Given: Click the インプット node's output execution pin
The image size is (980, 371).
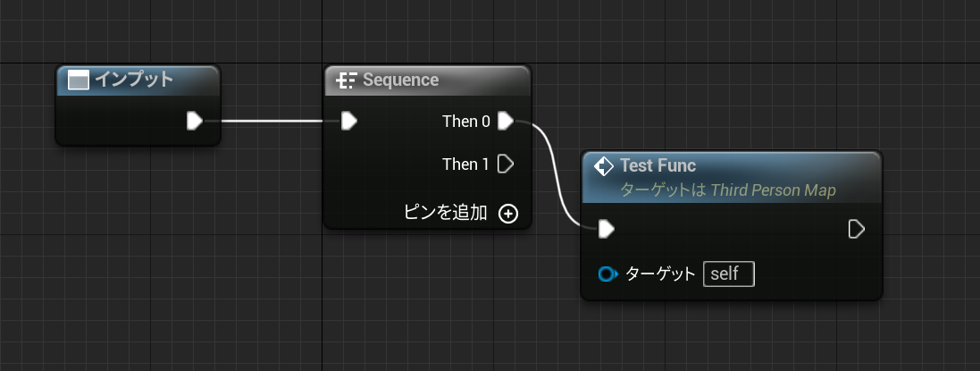Looking at the screenshot, I should click(x=195, y=121).
